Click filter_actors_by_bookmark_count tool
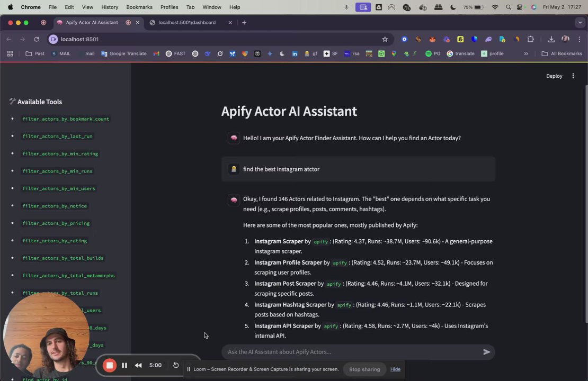Viewport: 588px width, 381px height. tap(66, 119)
